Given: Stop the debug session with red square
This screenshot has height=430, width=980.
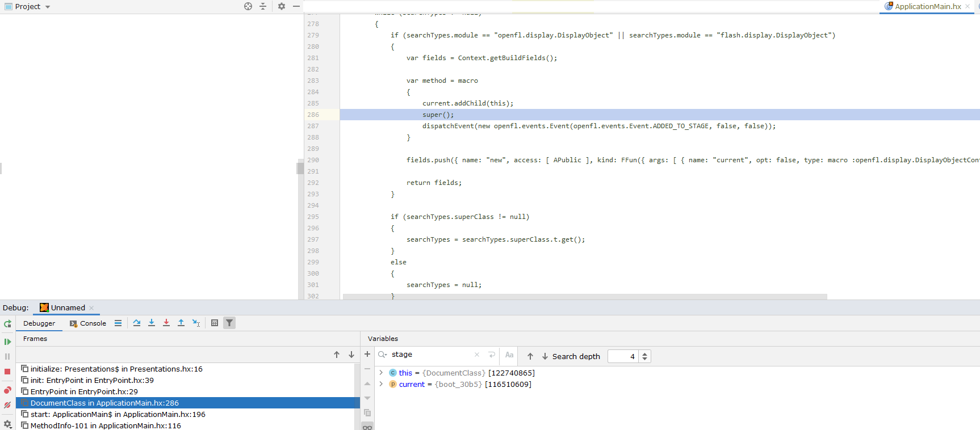Looking at the screenshot, I should point(7,372).
